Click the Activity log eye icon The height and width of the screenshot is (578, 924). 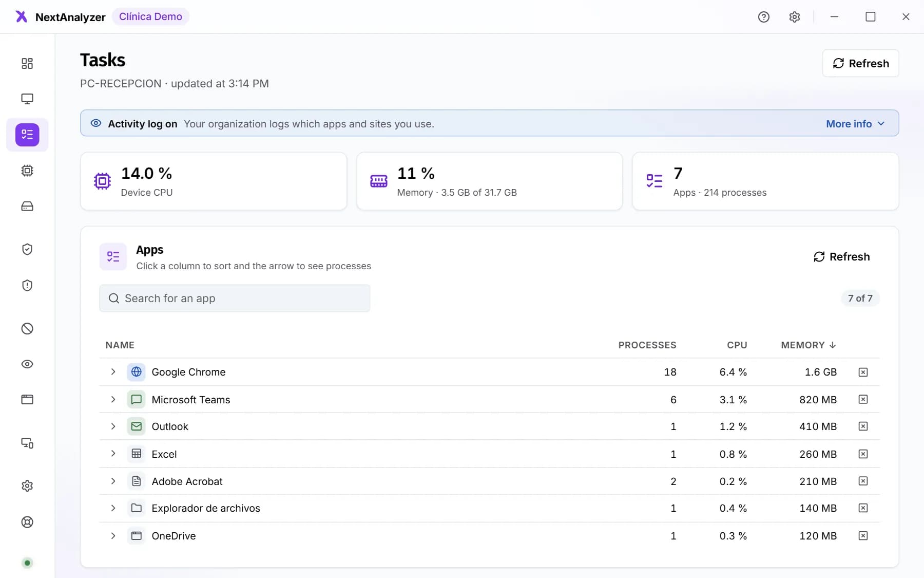click(x=96, y=123)
